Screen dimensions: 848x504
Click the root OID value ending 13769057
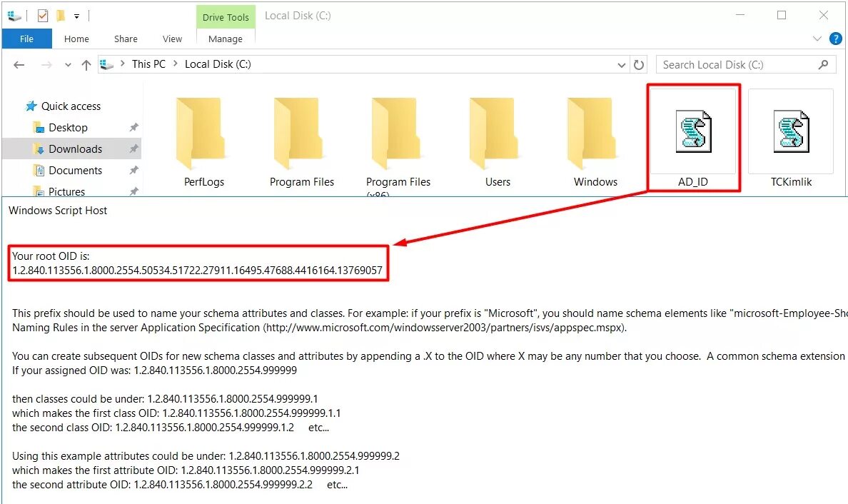click(198, 271)
